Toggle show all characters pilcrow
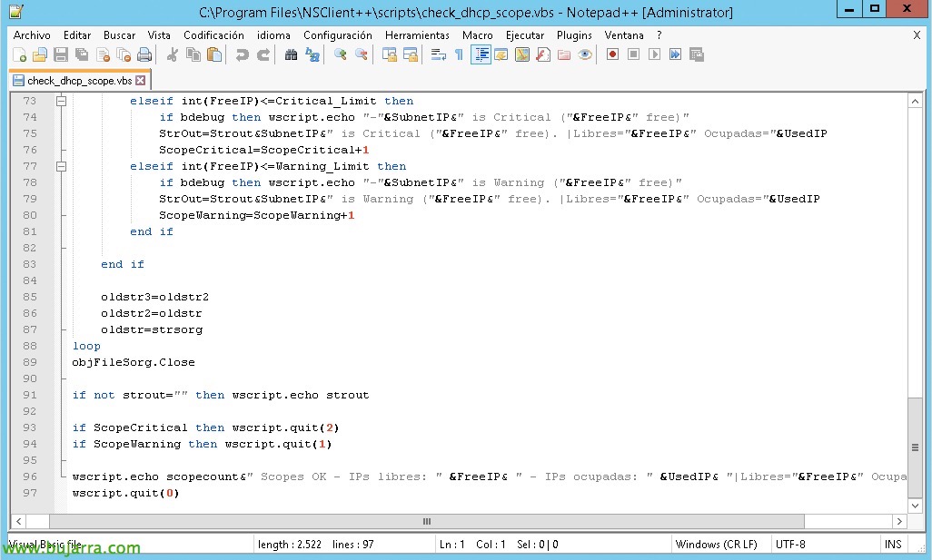The height and width of the screenshot is (560, 932). 459,55
